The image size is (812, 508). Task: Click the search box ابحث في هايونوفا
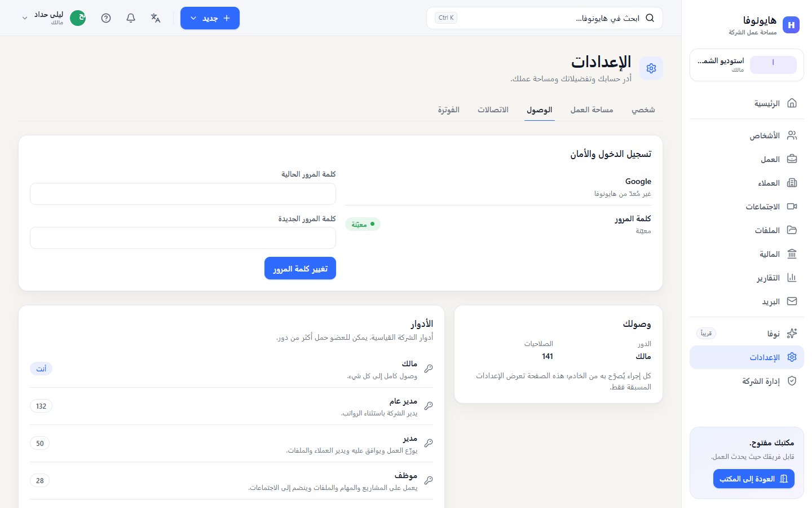pyautogui.click(x=545, y=18)
